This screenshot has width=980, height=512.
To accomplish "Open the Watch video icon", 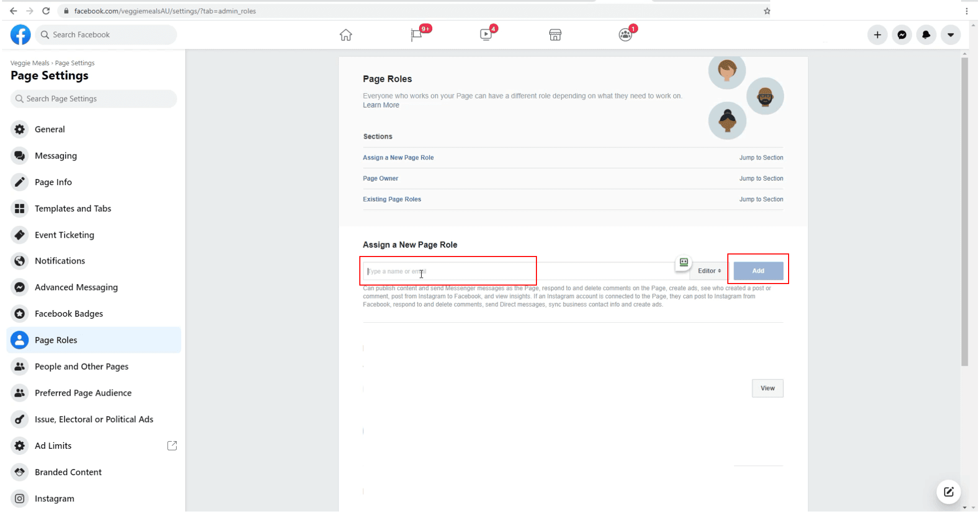I will tap(486, 35).
